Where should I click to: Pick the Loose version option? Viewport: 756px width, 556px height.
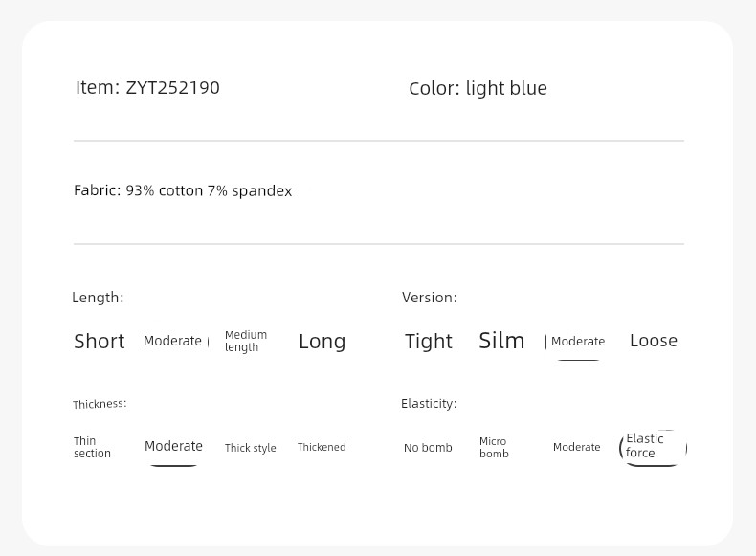click(654, 341)
